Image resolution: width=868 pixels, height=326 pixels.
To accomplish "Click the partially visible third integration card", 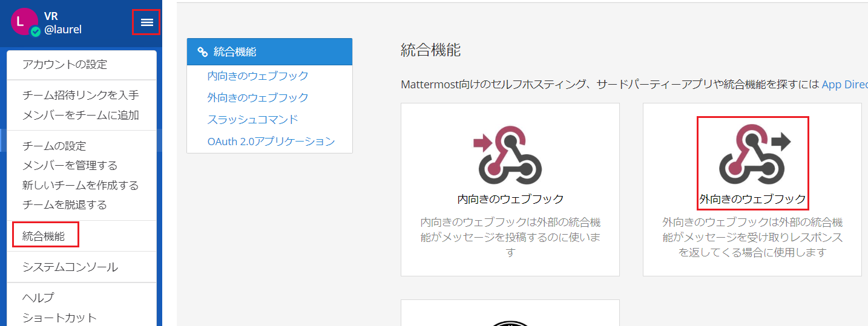I will tap(510, 313).
